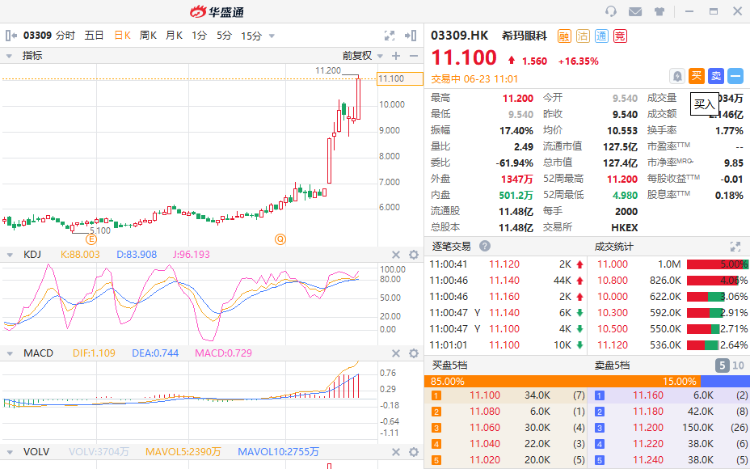Click the 华盛通 app logo

[x=217, y=11]
